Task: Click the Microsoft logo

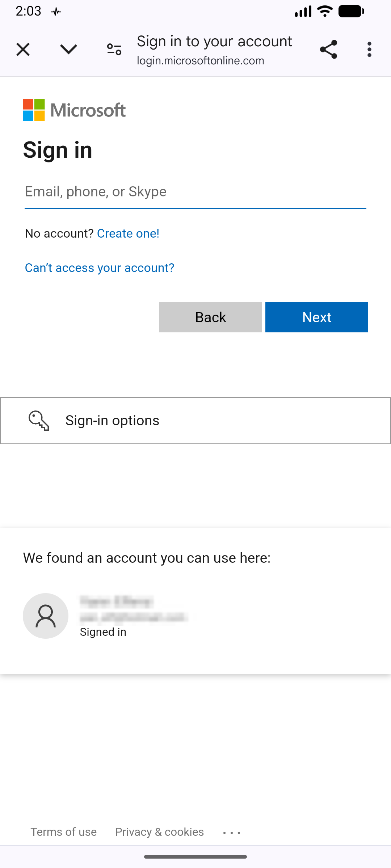Action: [x=74, y=110]
